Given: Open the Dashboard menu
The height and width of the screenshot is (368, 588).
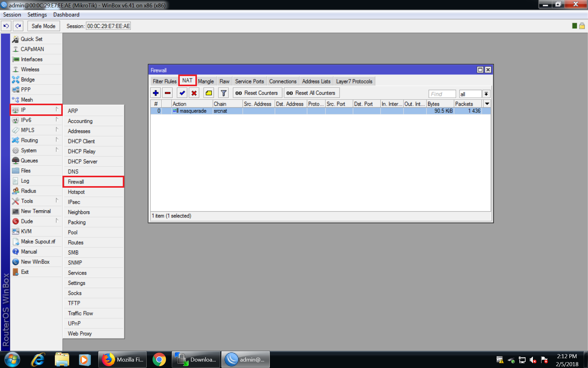Looking at the screenshot, I should [x=66, y=15].
